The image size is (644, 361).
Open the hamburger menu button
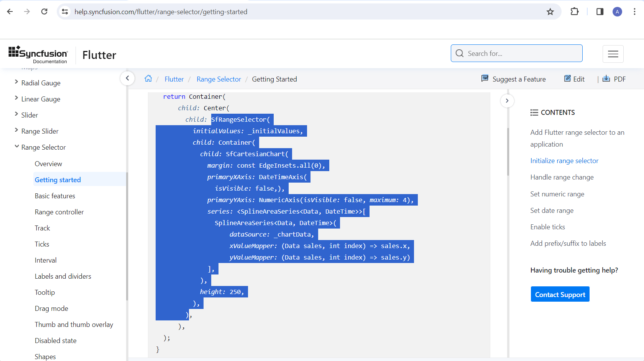coord(613,54)
